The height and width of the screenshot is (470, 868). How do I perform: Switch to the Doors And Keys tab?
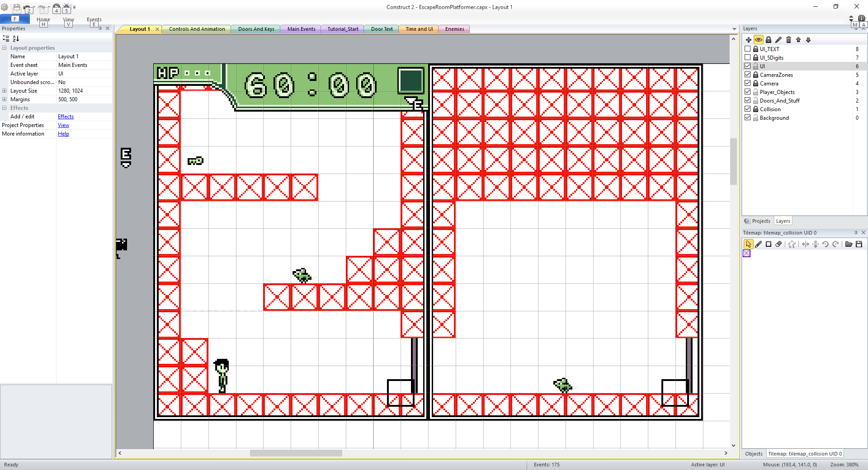256,29
